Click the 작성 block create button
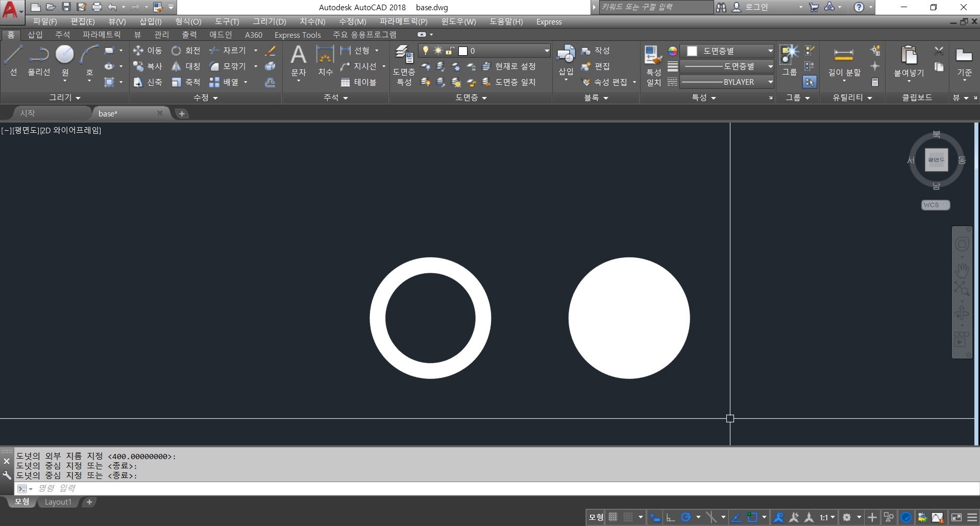980x526 pixels. click(x=595, y=51)
